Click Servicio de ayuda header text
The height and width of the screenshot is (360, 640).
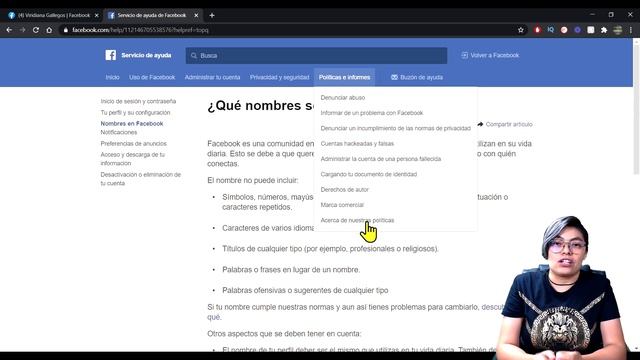coord(146,55)
